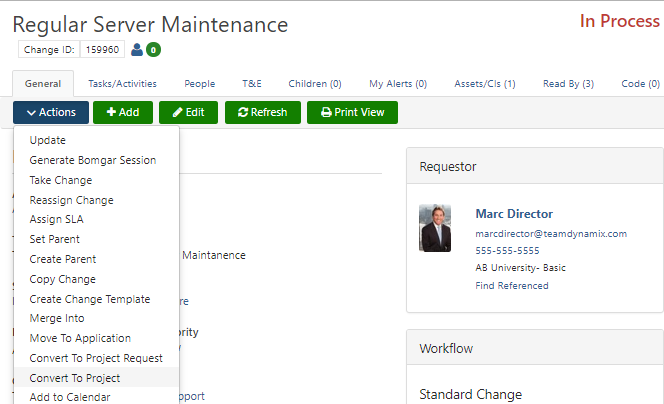Click the green 0 count badge
The height and width of the screenshot is (404, 664).
(x=153, y=49)
